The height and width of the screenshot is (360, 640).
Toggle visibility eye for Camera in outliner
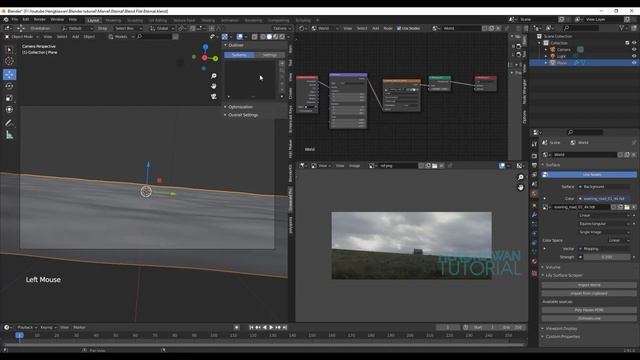(x=634, y=49)
